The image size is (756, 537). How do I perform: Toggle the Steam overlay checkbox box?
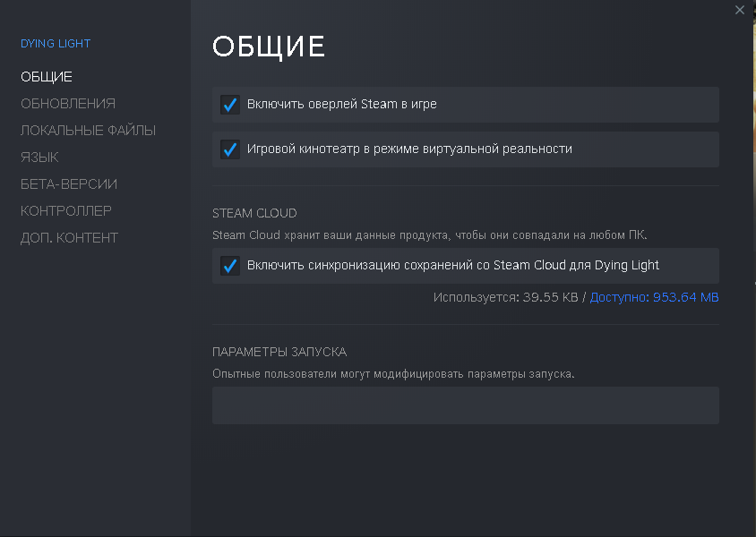[x=230, y=105]
